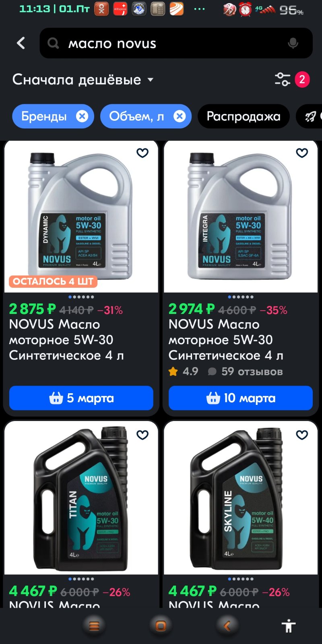Image resolution: width=322 pixels, height=644 pixels.
Task: Select the rocket fast-delivery filter chip
Action: 310,116
